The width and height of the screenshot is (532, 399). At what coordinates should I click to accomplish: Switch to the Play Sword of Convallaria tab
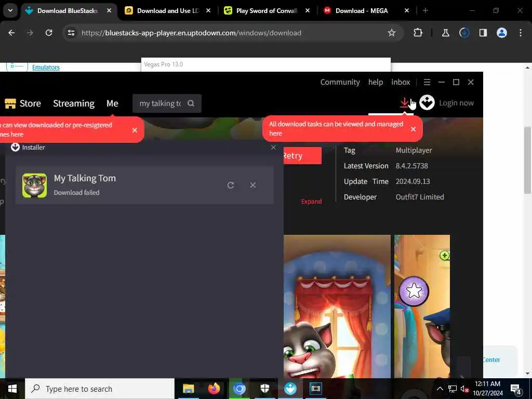266,11
